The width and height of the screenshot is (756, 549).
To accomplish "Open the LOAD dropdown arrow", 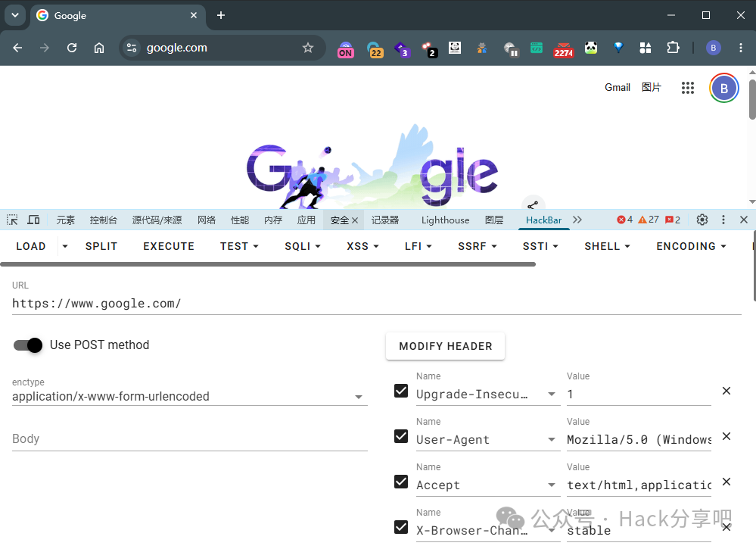I will pyautogui.click(x=65, y=247).
